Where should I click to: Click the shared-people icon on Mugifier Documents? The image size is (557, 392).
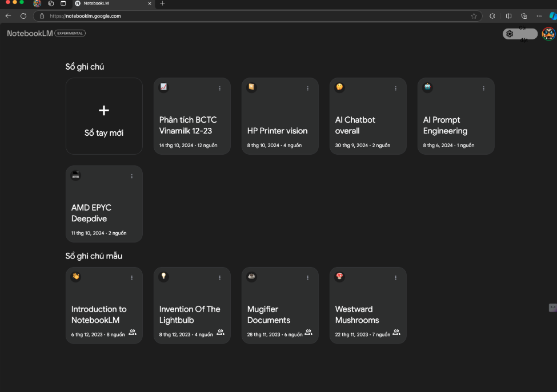pos(308,333)
